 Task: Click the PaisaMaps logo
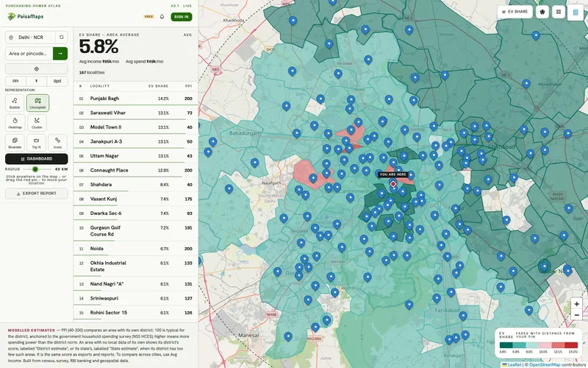[x=26, y=16]
